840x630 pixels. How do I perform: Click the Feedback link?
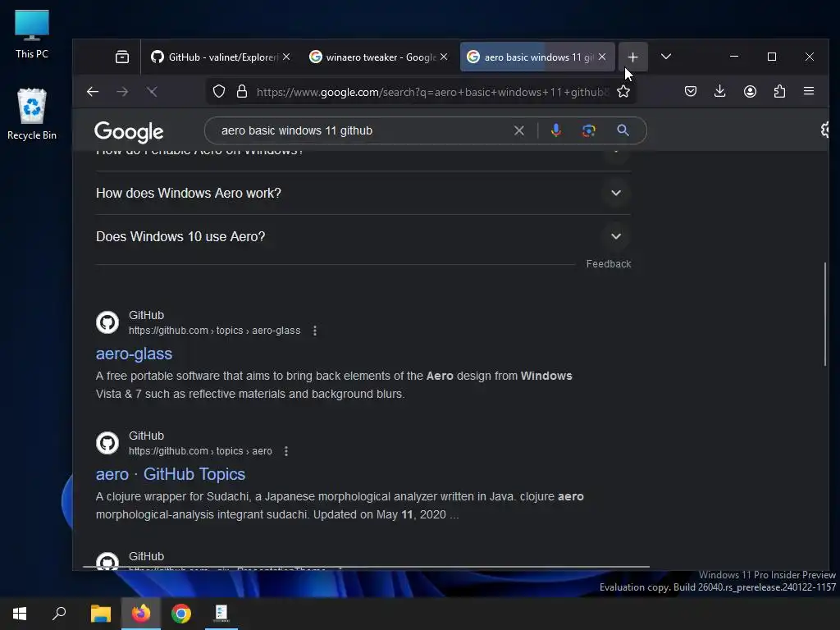coord(609,264)
